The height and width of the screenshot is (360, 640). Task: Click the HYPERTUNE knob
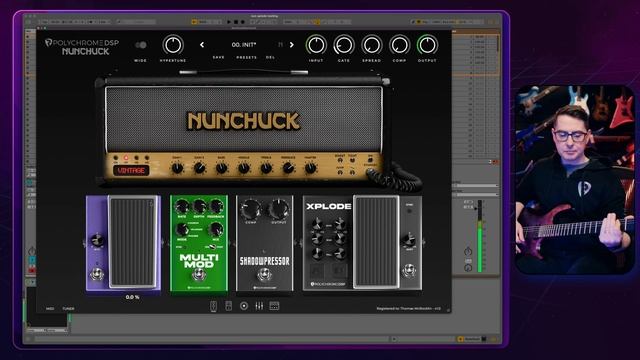(x=173, y=45)
